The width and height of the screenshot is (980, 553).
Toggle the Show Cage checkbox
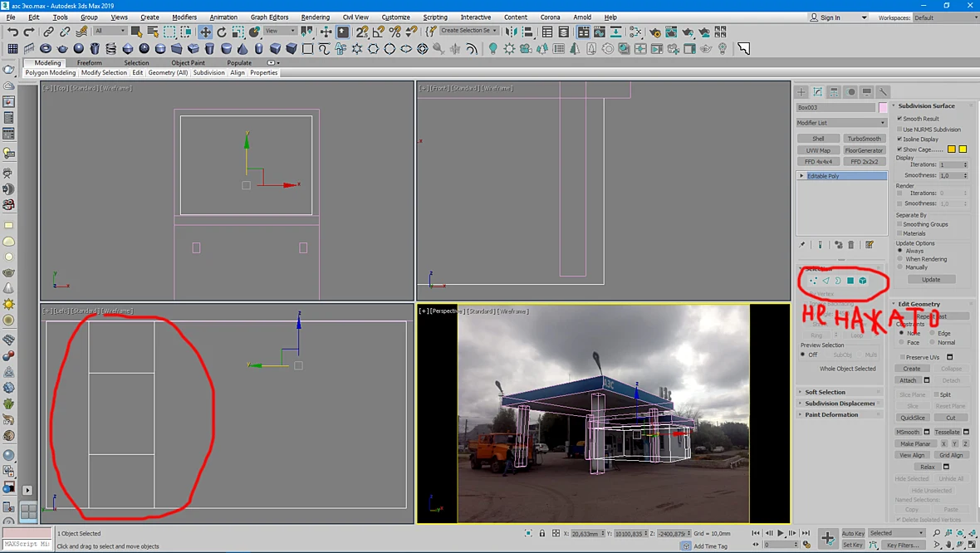click(x=899, y=149)
